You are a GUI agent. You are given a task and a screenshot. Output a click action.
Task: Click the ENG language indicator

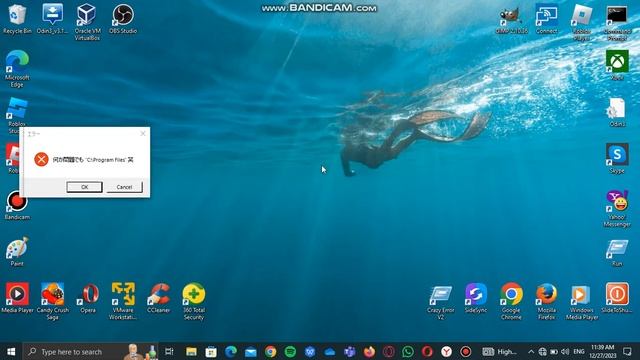click(x=579, y=351)
